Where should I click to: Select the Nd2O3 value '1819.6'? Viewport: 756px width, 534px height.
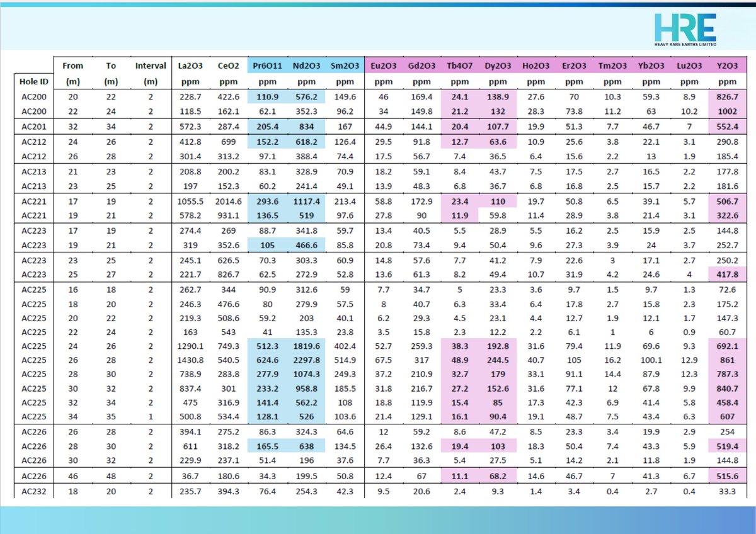[306, 346]
